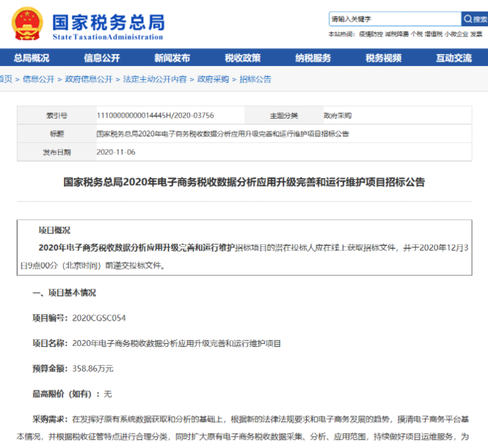The height and width of the screenshot is (448, 488).
Task: Open hot word 减税降费
Action: [397, 34]
